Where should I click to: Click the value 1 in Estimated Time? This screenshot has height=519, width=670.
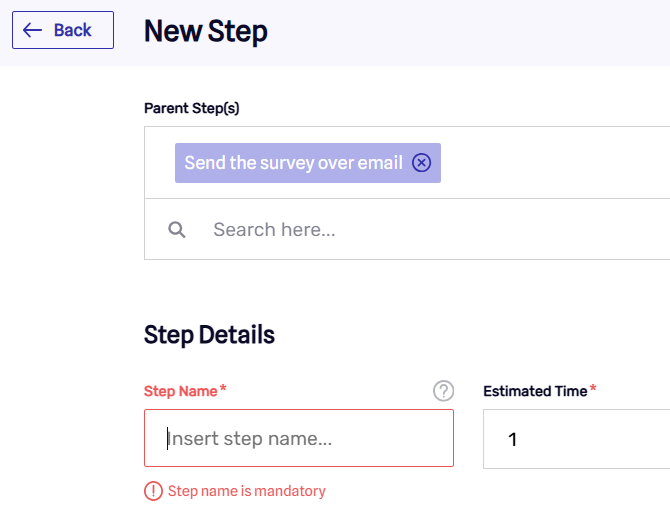tap(513, 439)
